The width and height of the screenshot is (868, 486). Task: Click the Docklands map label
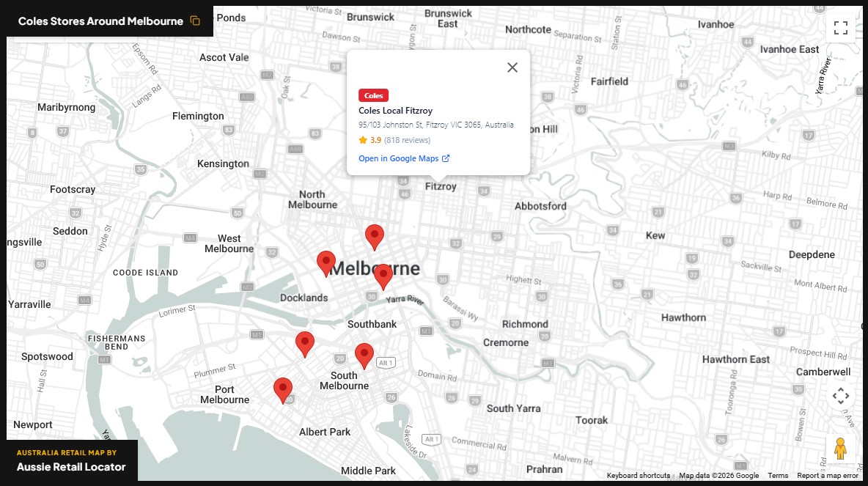304,298
